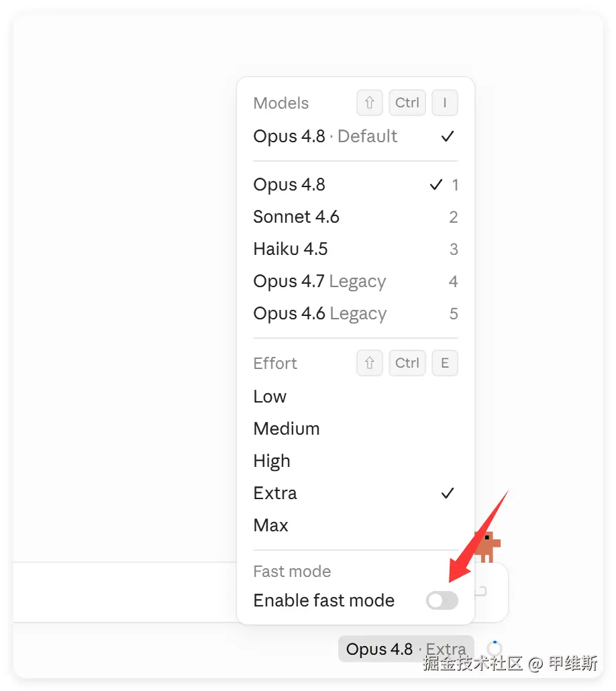Select Sonnet 4.6 from models list
This screenshot has height=691, width=616.
point(356,217)
